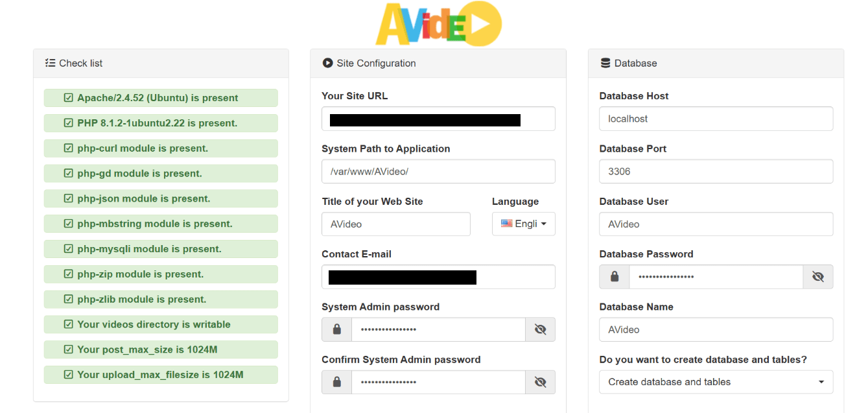This screenshot has width=868, height=413.
Task: Click the Database Host field
Action: pyautogui.click(x=716, y=119)
